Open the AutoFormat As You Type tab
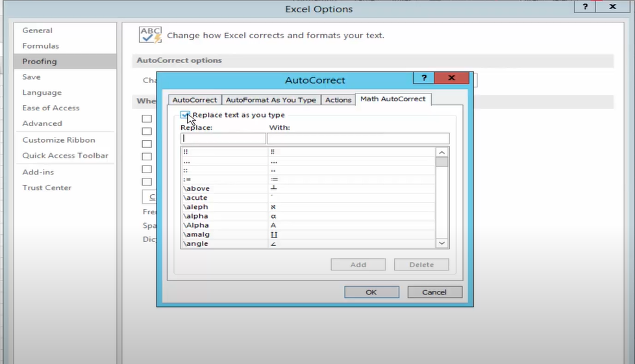 click(271, 100)
